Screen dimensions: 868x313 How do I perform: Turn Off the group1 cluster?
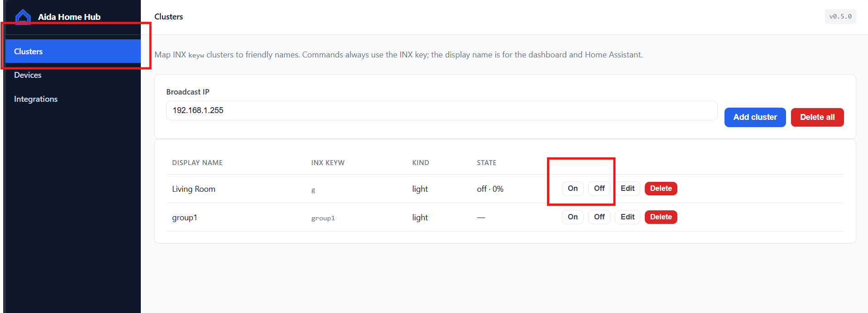(599, 217)
